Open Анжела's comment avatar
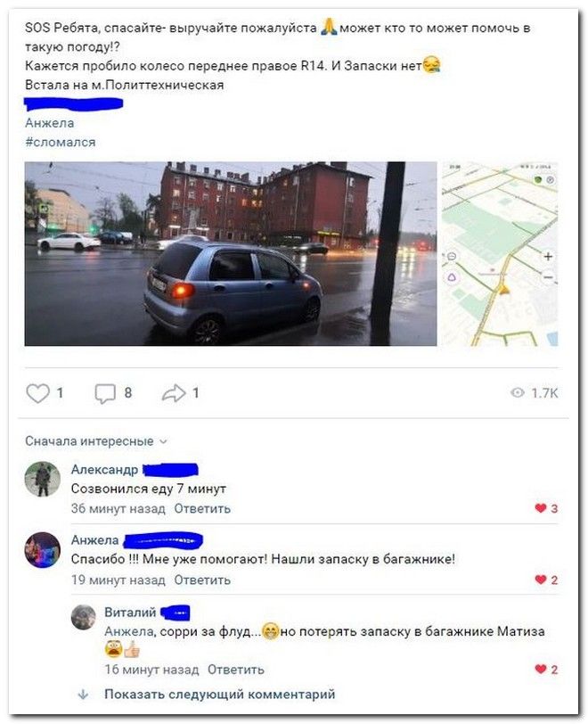 point(43,550)
